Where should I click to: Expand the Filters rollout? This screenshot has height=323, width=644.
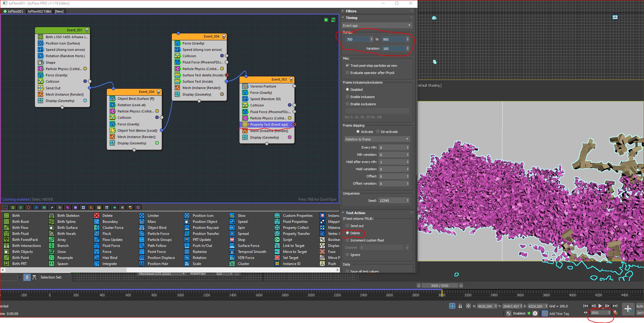pyautogui.click(x=351, y=11)
